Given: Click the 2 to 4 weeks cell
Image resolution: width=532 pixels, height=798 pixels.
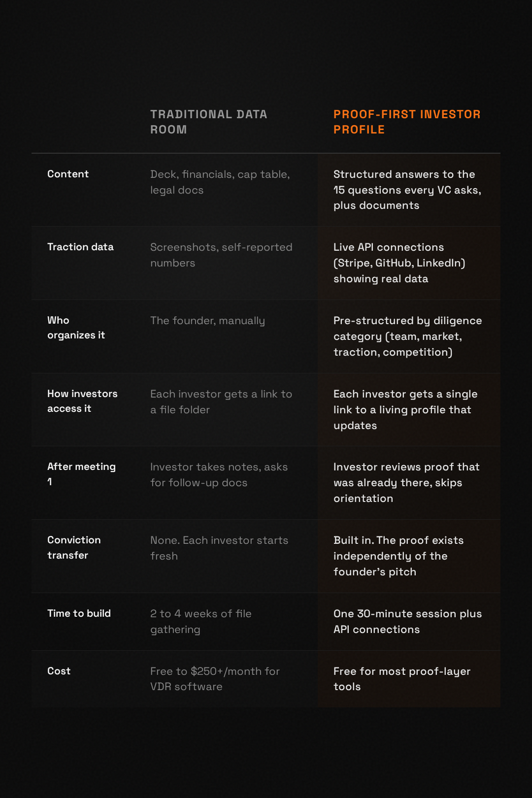Looking at the screenshot, I should coord(200,621).
